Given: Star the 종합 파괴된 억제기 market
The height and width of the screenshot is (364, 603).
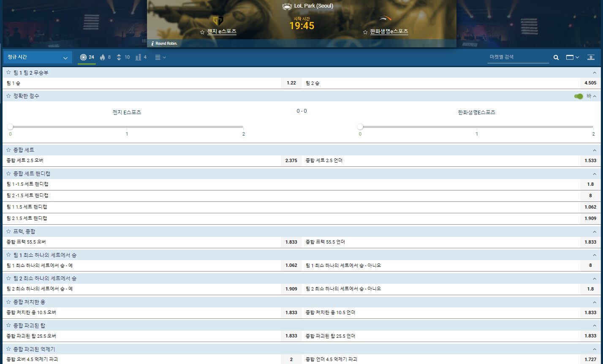Looking at the screenshot, I should pos(8,349).
